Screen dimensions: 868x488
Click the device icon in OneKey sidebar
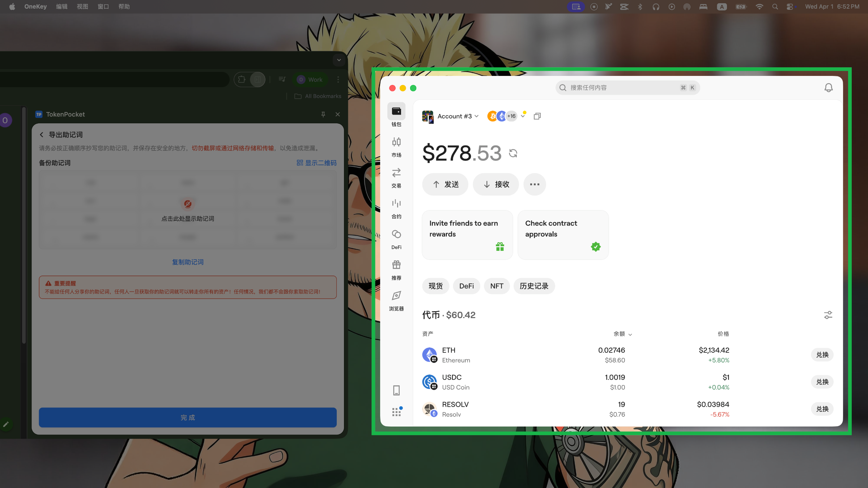coord(396,390)
